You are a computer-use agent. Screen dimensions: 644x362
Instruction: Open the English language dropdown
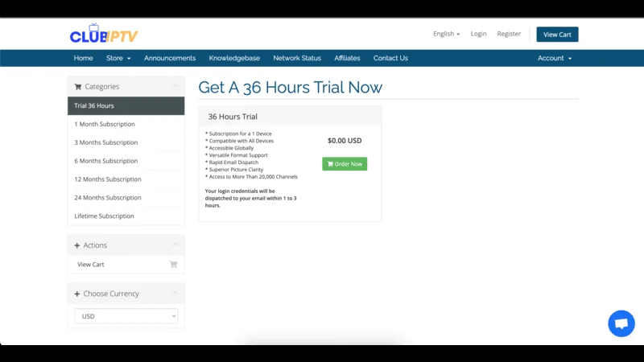(446, 34)
